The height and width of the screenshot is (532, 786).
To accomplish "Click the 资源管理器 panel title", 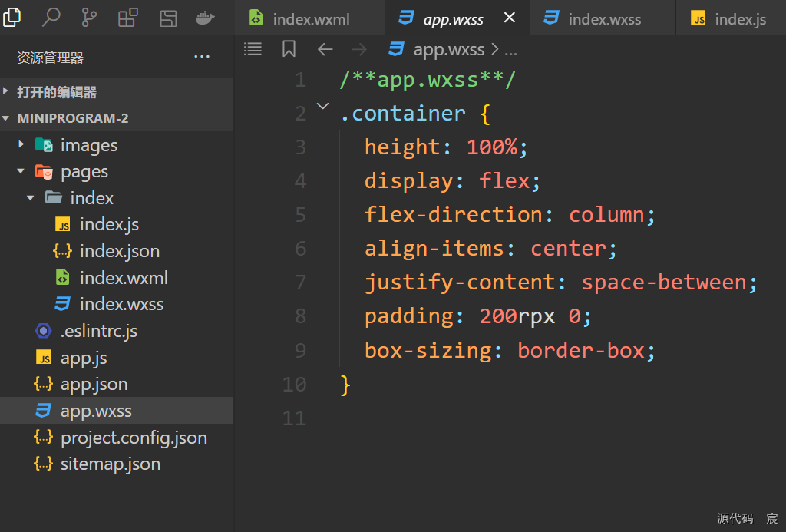I will [x=50, y=58].
